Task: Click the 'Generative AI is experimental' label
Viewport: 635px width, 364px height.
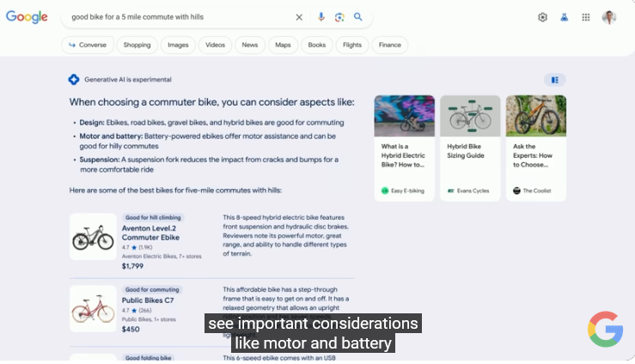Action: (x=128, y=80)
